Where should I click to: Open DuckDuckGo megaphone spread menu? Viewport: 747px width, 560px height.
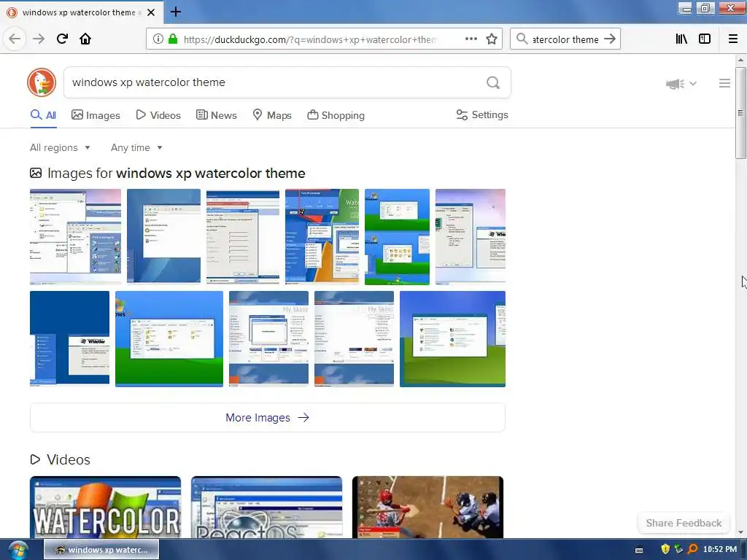[681, 84]
